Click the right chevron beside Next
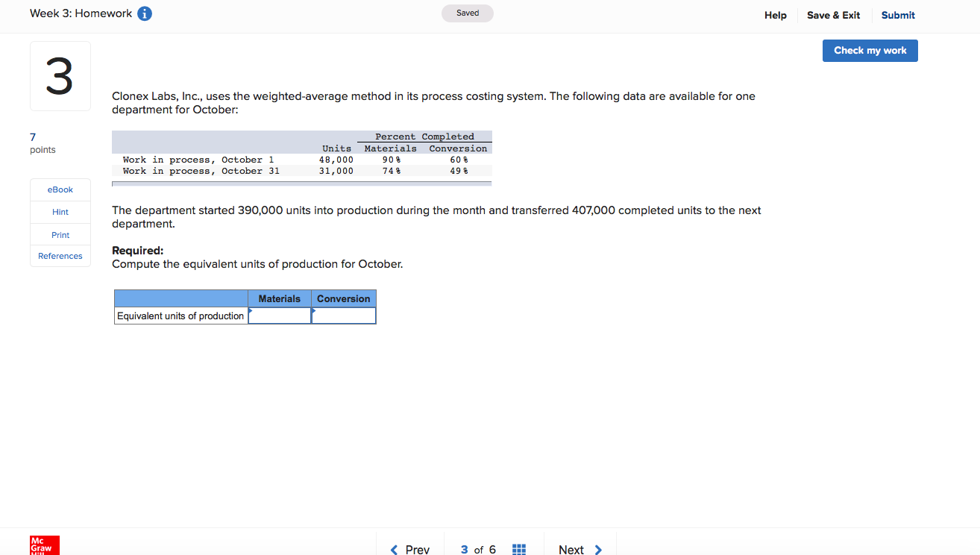The width and height of the screenshot is (980, 555). pos(598,550)
